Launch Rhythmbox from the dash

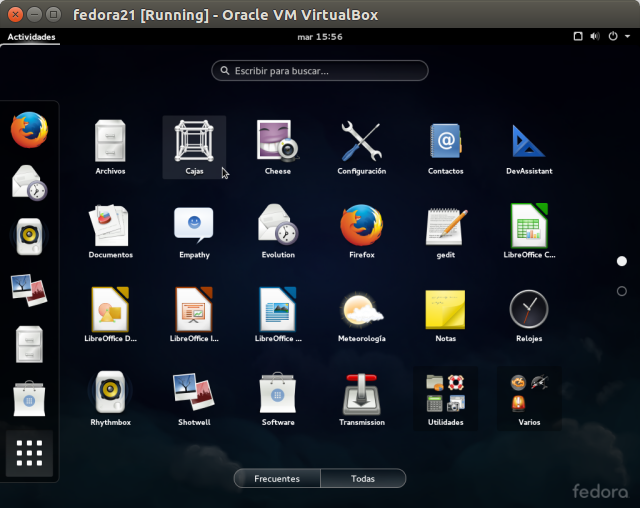(29, 237)
